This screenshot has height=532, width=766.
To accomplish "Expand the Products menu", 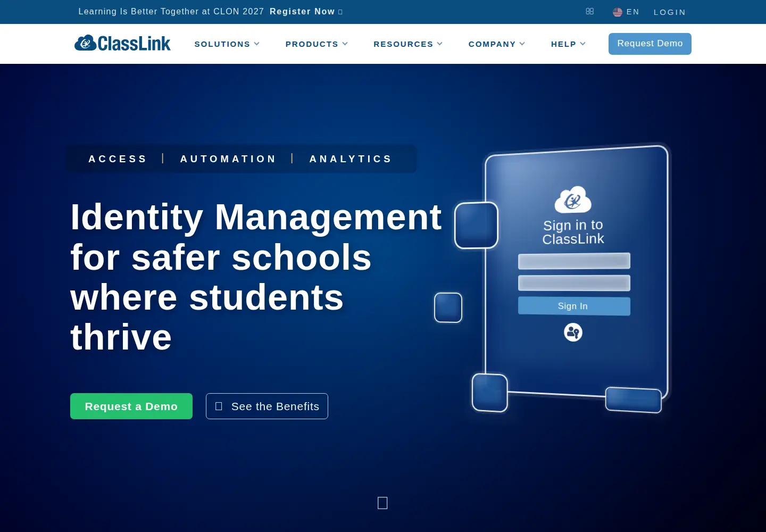I will tap(317, 44).
